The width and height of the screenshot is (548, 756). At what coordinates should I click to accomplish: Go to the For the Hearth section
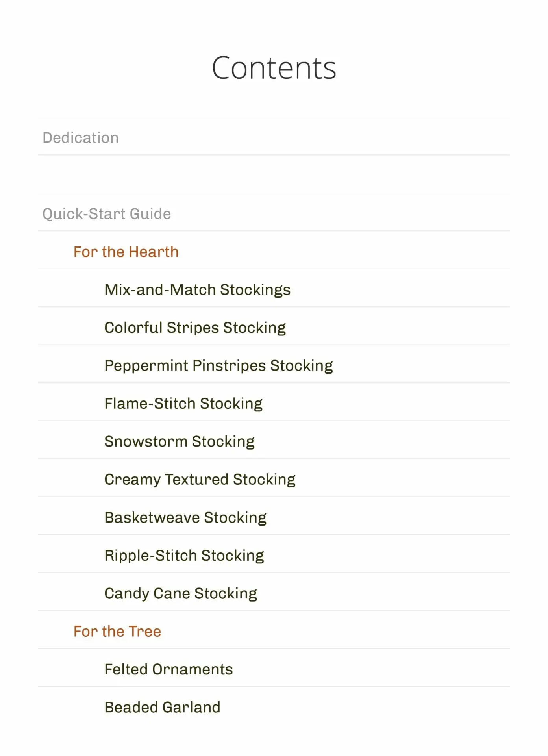coord(126,252)
